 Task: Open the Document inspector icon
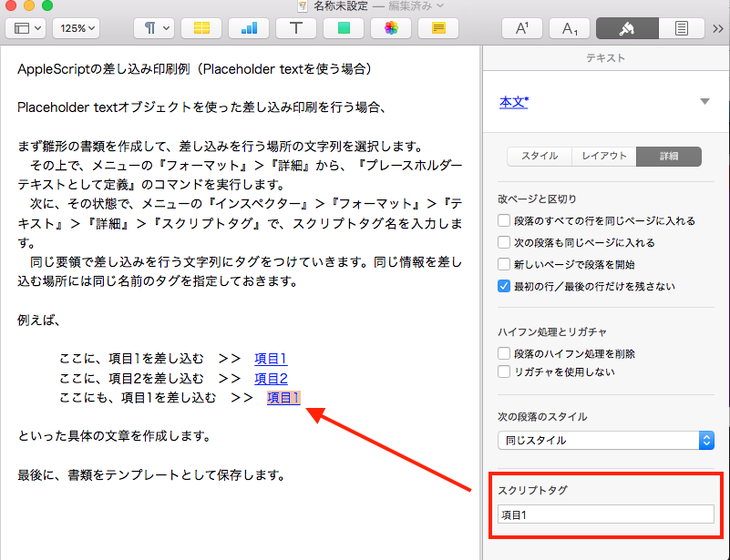click(680, 28)
